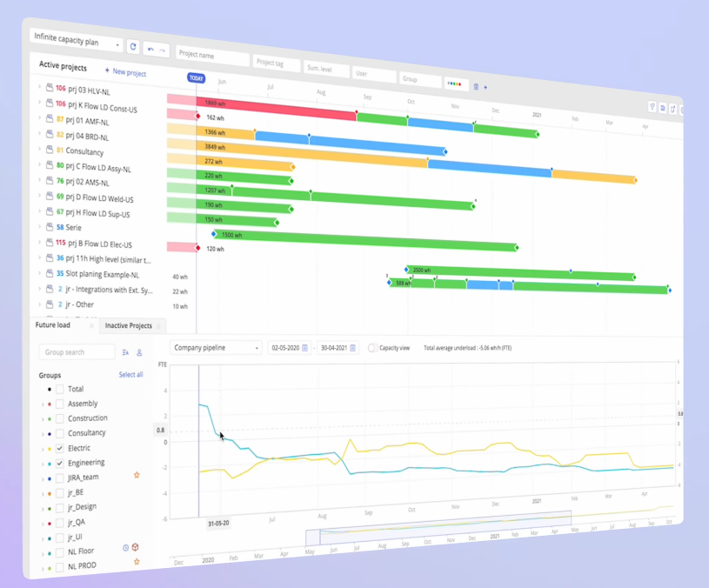Click the clock icon on NL Floor row
Image resolution: width=709 pixels, height=588 pixels.
pos(125,548)
